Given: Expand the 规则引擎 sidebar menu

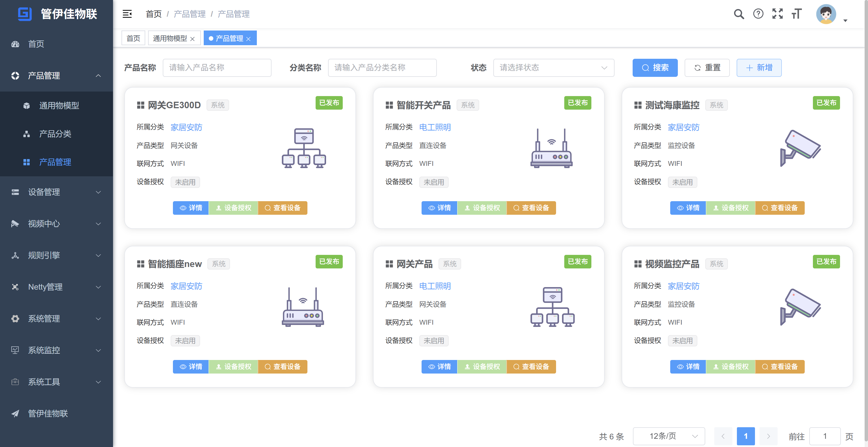Looking at the screenshot, I should pos(57,255).
